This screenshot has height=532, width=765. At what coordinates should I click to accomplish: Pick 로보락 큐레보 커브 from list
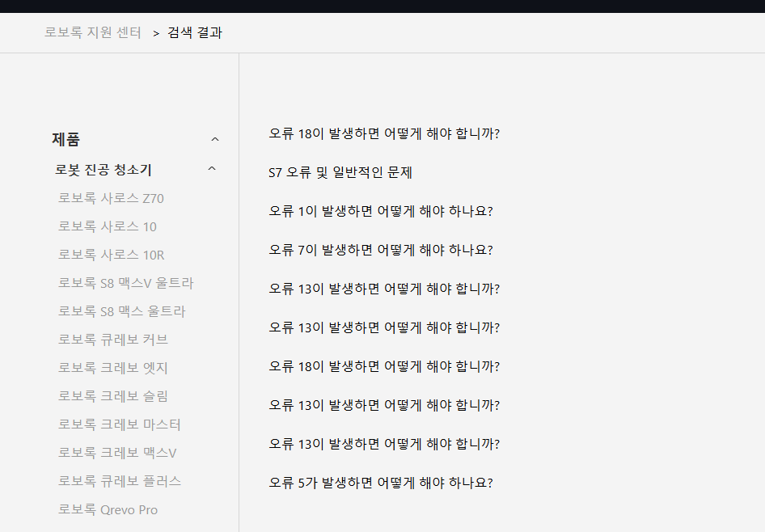[x=113, y=340]
